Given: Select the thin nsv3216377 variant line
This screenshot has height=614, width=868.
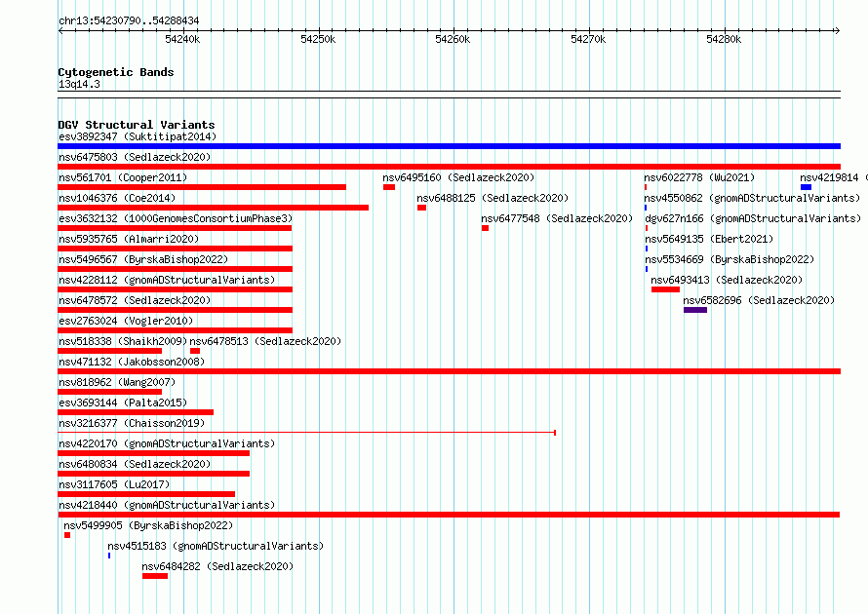Looking at the screenshot, I should [x=306, y=433].
